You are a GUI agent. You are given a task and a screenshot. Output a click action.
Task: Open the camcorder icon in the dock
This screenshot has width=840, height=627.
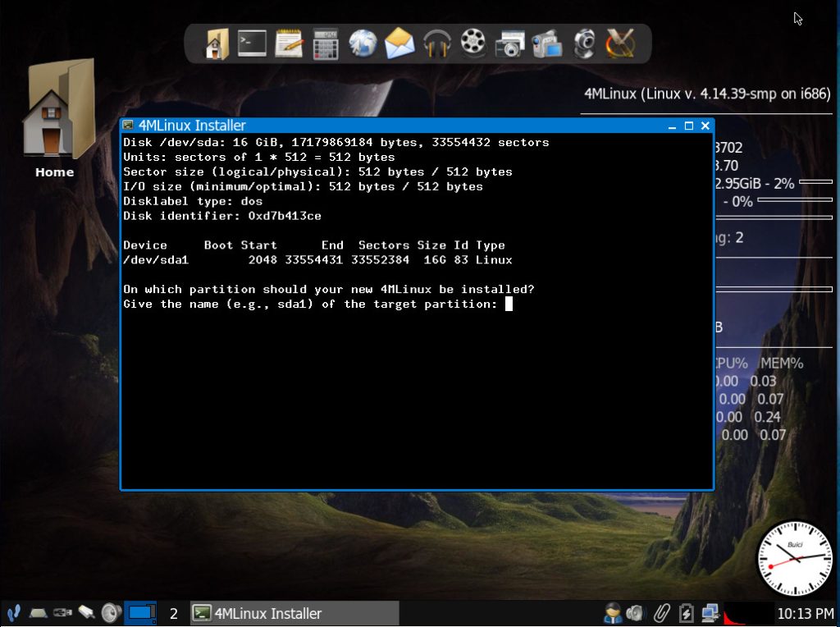point(546,43)
